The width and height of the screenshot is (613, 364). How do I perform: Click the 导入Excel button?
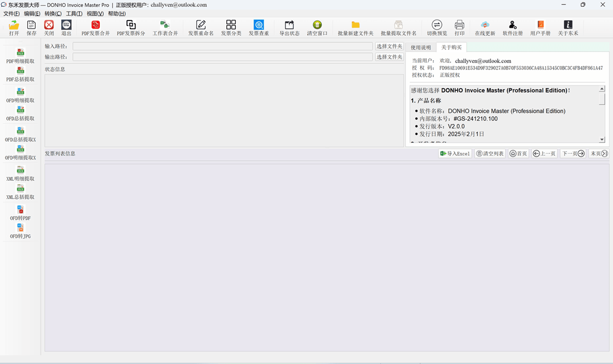pyautogui.click(x=455, y=154)
